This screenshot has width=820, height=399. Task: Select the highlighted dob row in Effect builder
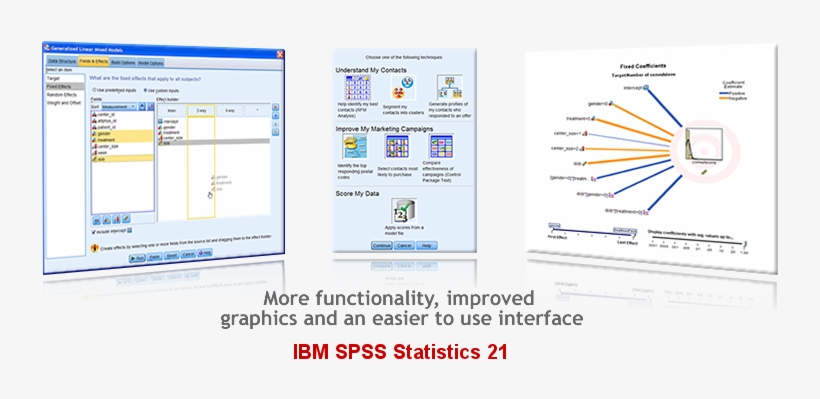point(214,143)
